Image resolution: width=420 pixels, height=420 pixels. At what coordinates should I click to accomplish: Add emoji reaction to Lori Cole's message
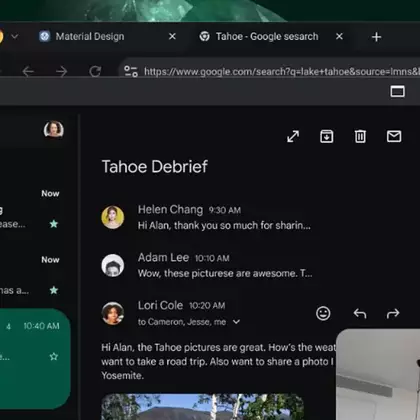tap(323, 313)
